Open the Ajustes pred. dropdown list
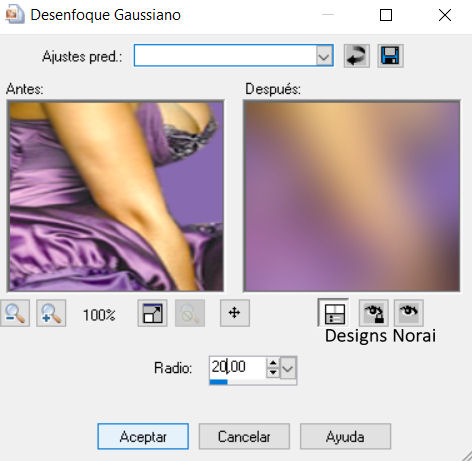 pos(324,56)
